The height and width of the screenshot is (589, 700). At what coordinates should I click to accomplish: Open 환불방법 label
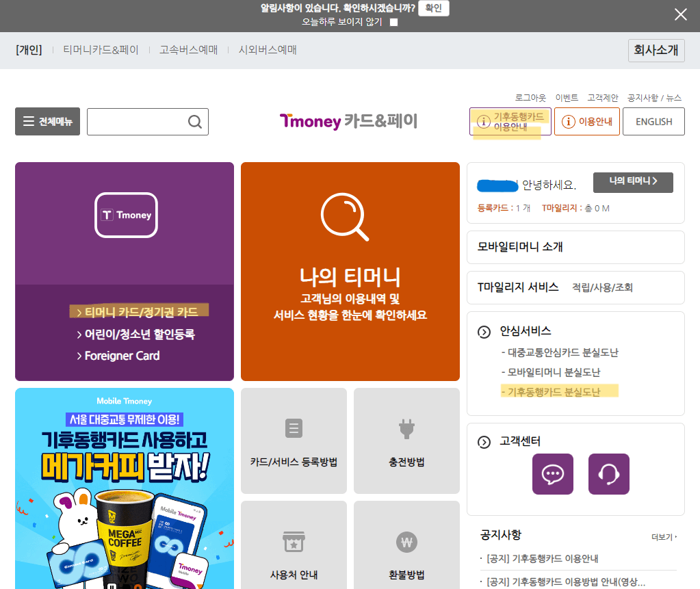tap(406, 575)
